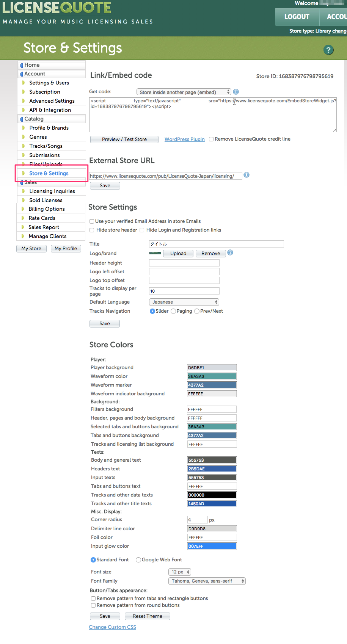Click the logo/brand thumbnail preview
The image size is (347, 644).
pyautogui.click(x=155, y=253)
